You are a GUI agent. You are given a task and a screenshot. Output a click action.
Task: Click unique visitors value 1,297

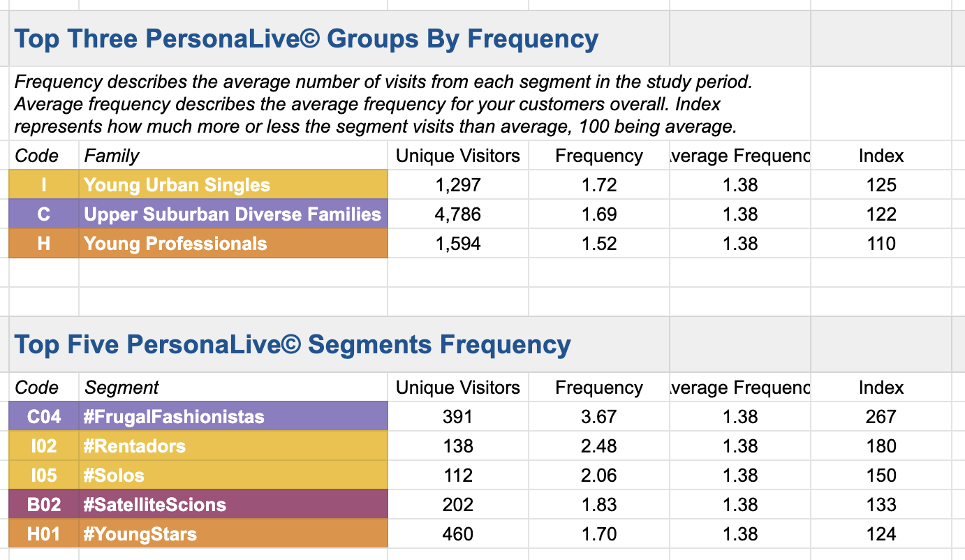458,185
